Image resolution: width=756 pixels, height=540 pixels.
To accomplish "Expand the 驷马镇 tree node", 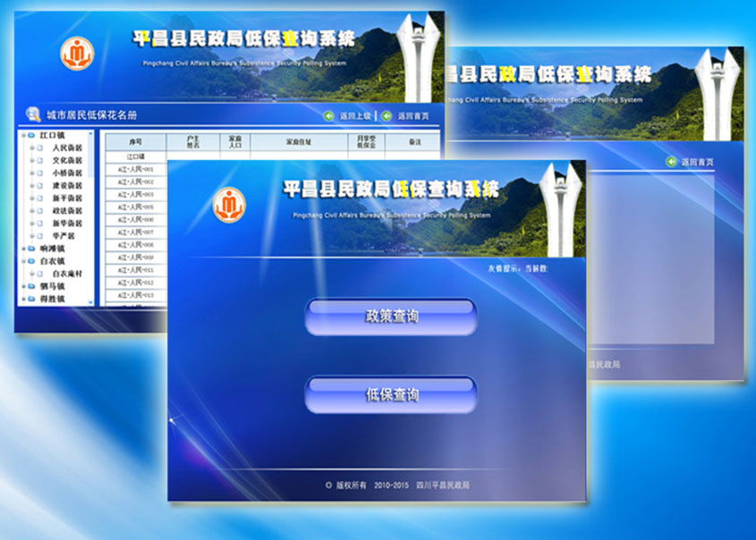I will (22, 285).
